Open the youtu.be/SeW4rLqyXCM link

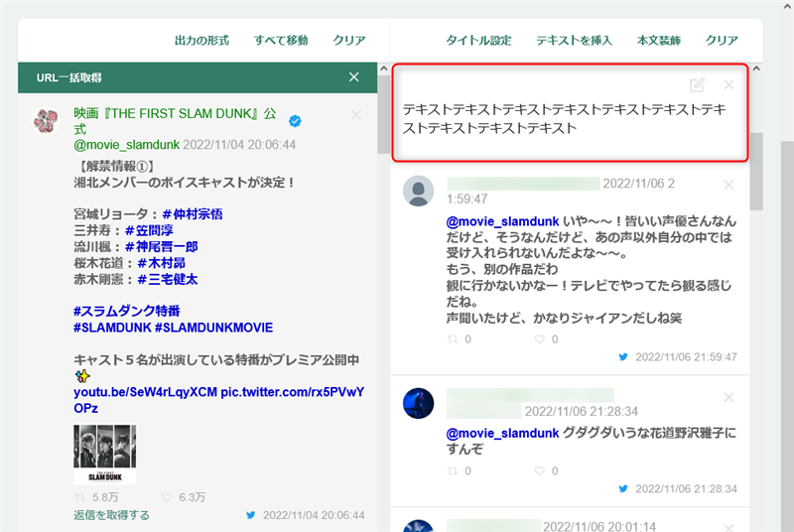click(x=145, y=392)
